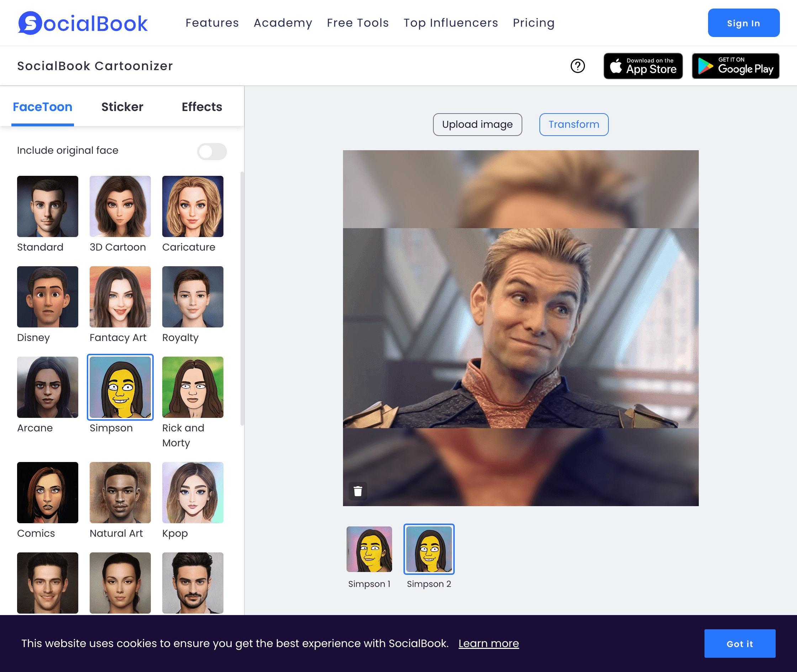Click the Caricature label text
This screenshot has width=797, height=672.
189,247
